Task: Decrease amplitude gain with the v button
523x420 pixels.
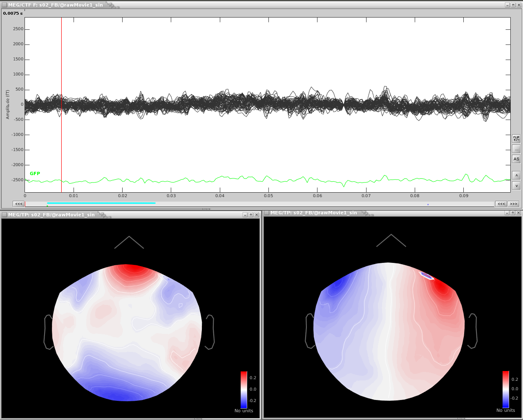Action: pyautogui.click(x=516, y=186)
